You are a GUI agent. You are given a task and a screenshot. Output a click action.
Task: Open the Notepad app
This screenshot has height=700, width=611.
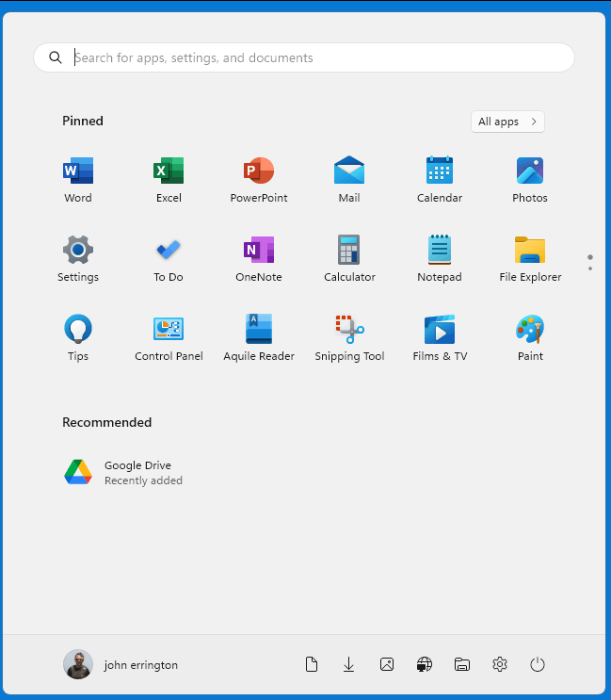pyautogui.click(x=440, y=258)
